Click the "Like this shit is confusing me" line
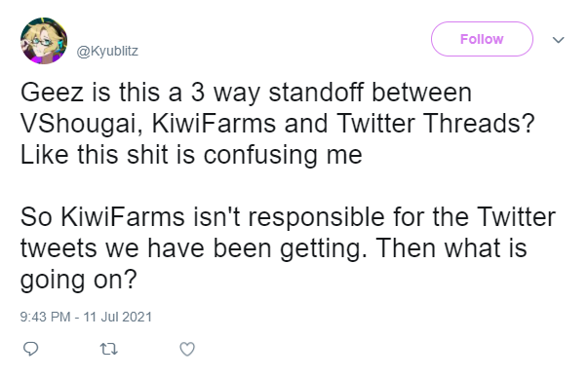588x377 pixels. click(x=191, y=154)
